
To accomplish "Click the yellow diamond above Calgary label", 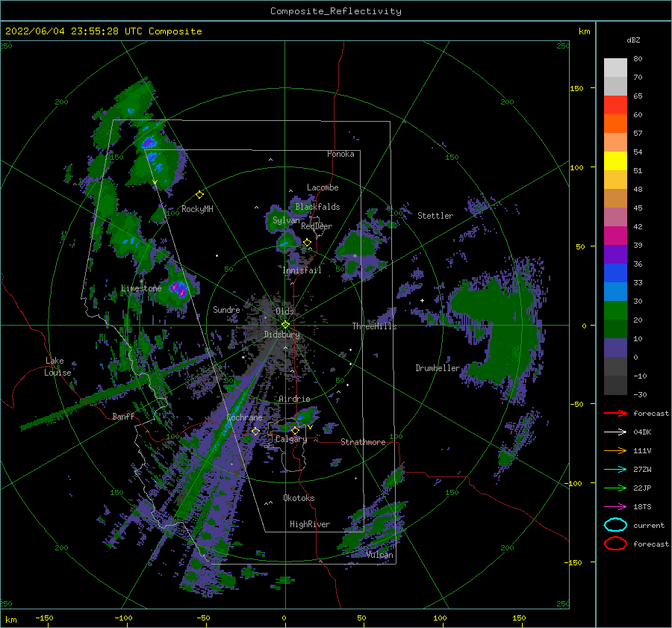I will click(295, 430).
